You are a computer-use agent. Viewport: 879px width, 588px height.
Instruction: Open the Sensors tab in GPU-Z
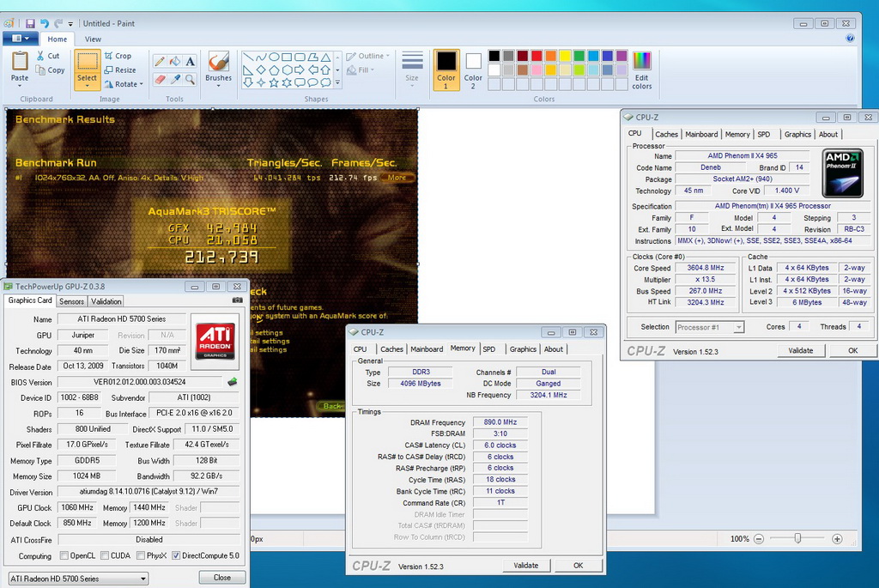point(72,301)
